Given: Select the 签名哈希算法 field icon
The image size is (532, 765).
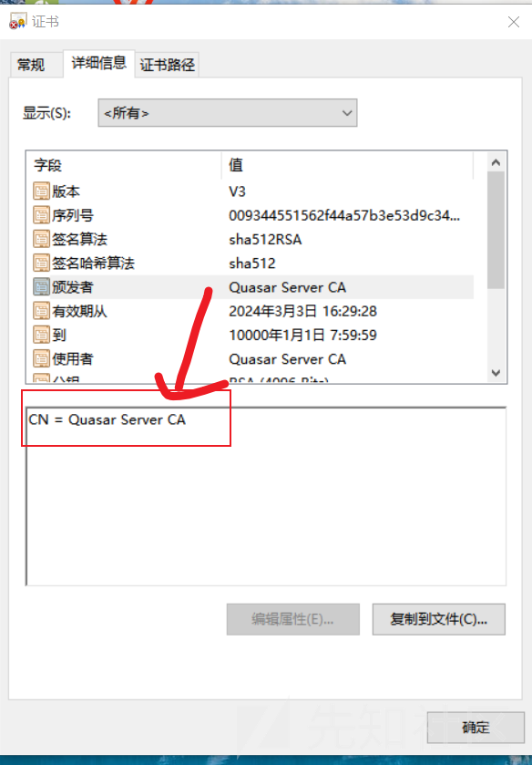Looking at the screenshot, I should (x=41, y=263).
